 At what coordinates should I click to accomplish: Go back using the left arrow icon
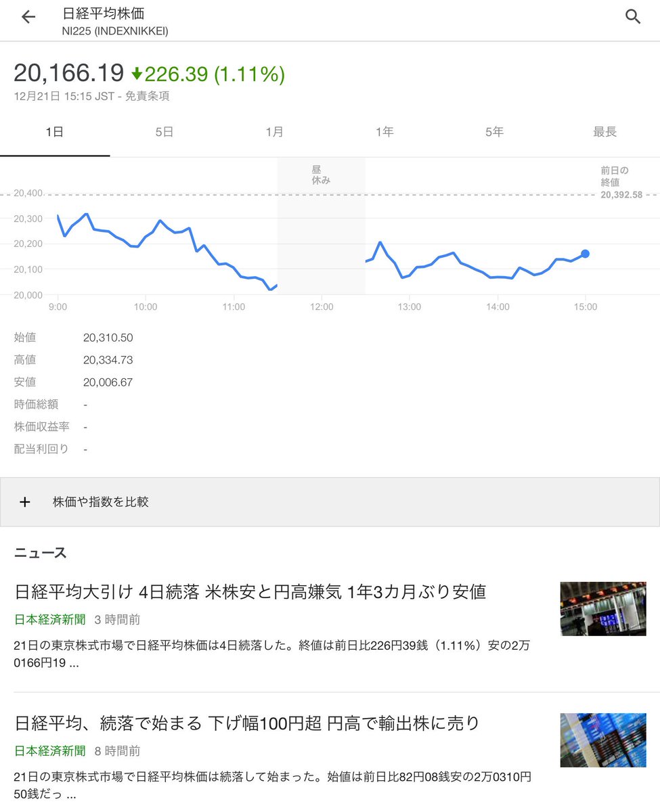tap(28, 18)
